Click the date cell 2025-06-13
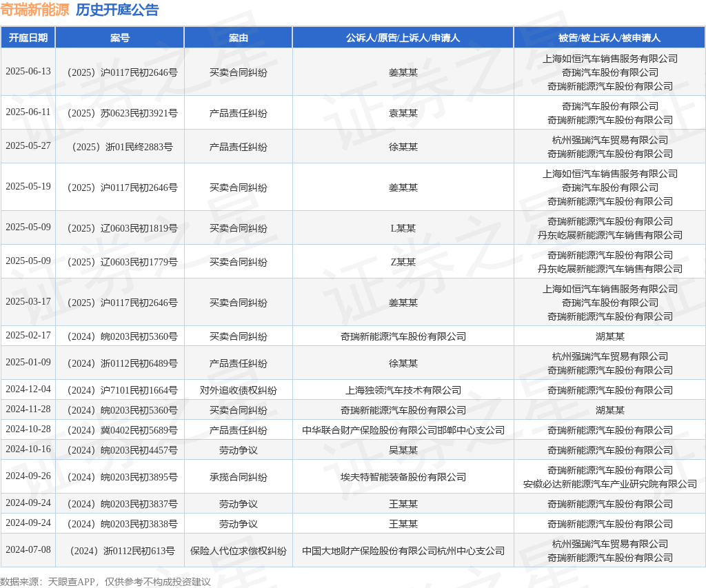Viewport: 706px width, 588px height. pyautogui.click(x=28, y=72)
